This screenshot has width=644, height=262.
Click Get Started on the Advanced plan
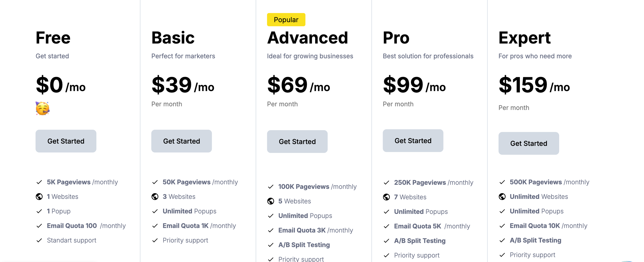pos(297,141)
